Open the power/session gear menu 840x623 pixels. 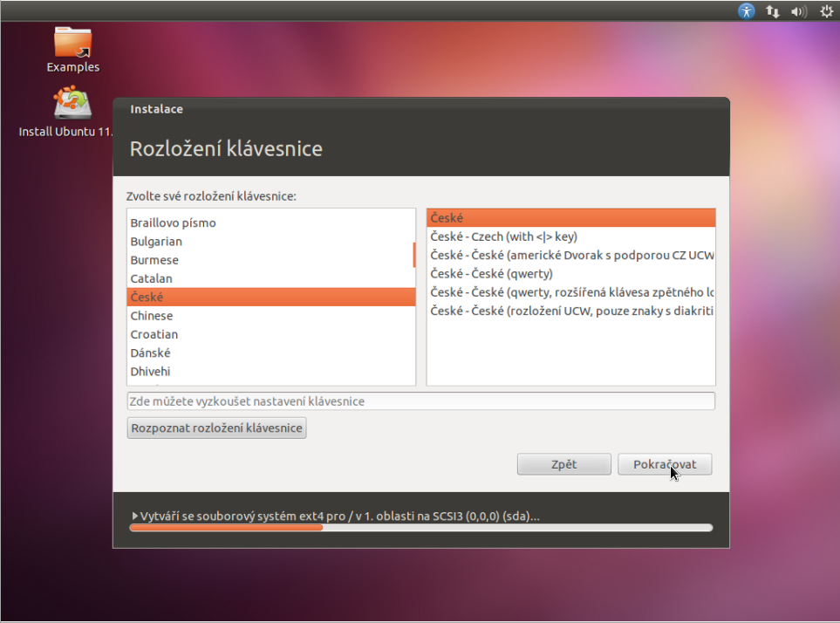pos(827,10)
